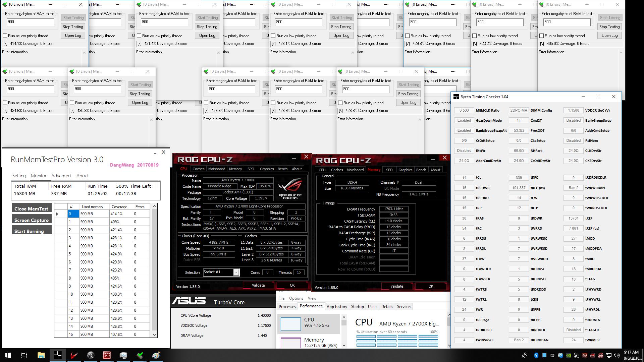This screenshot has height=362, width=644.
Task: Click Open Log in MemTest at 428.1% coverage
Action: (341, 36)
